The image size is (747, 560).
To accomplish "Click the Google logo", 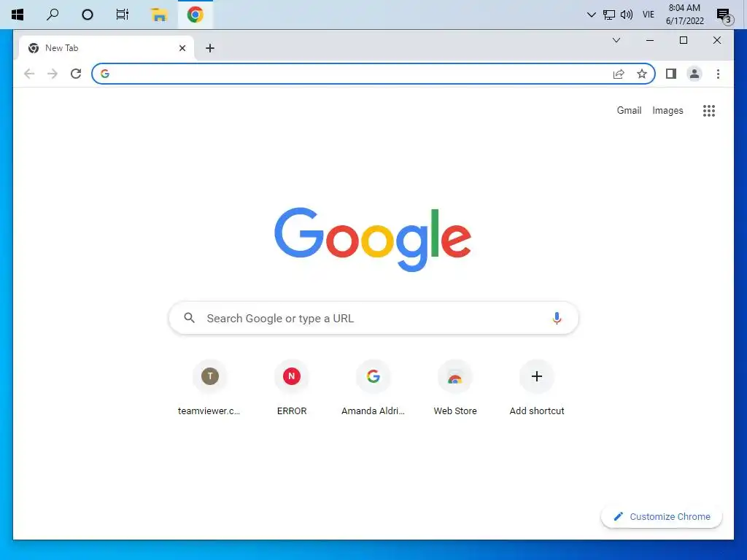I will (x=373, y=239).
